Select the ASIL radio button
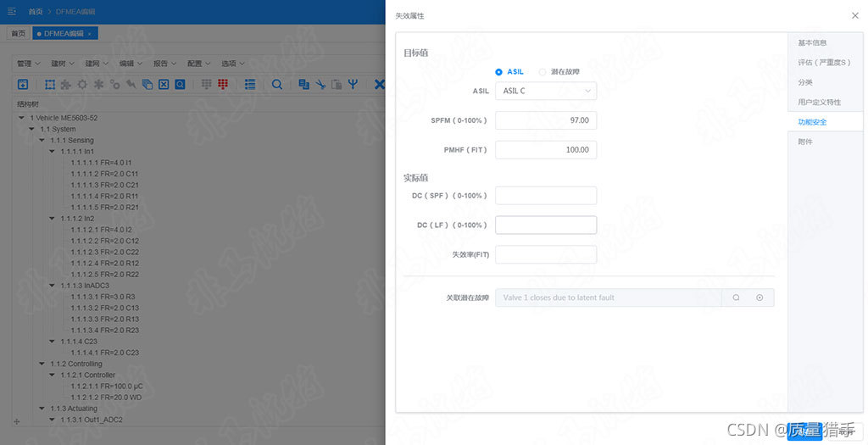This screenshot has height=445, width=868. pos(498,72)
